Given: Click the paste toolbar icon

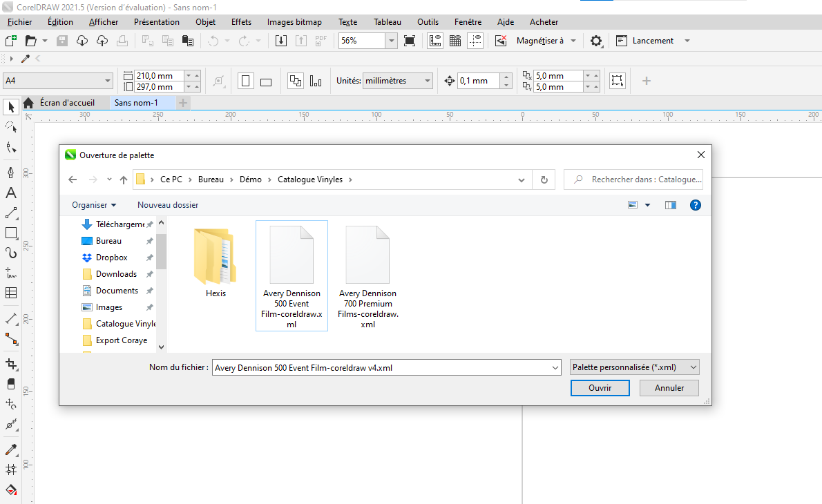Looking at the screenshot, I should tap(188, 41).
